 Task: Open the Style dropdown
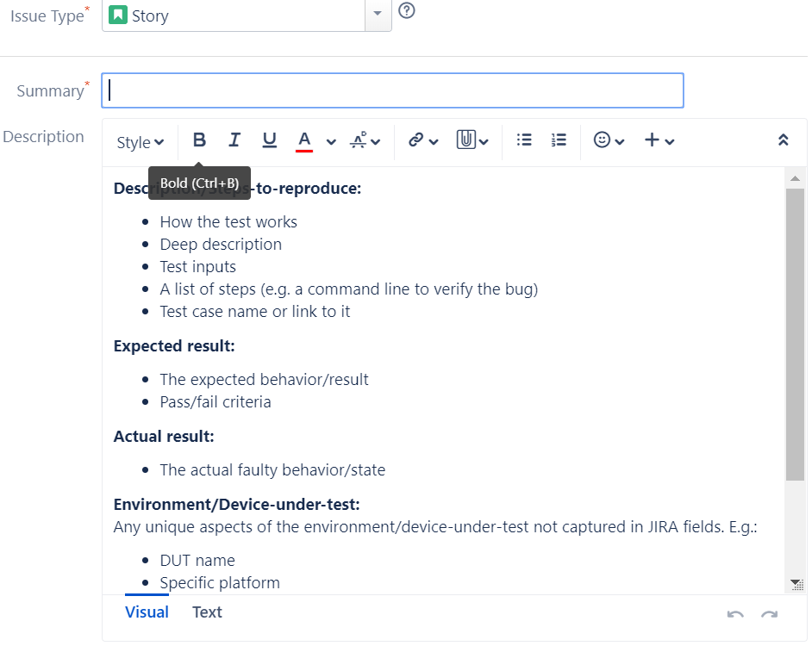[140, 142]
